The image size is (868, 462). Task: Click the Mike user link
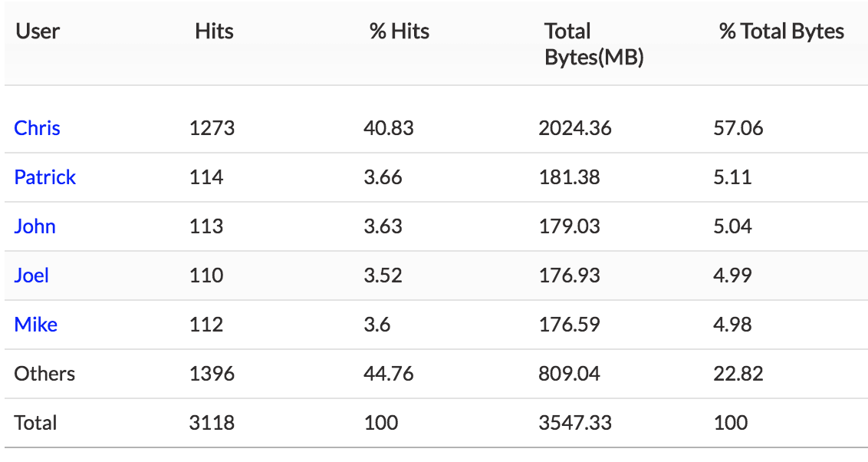(35, 325)
